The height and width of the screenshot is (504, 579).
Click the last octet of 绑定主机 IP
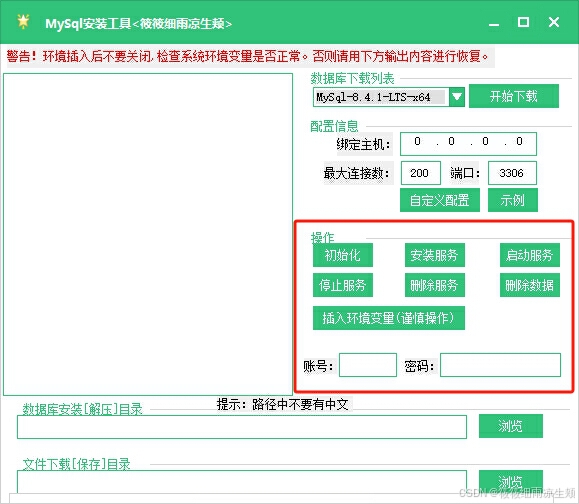coord(519,141)
